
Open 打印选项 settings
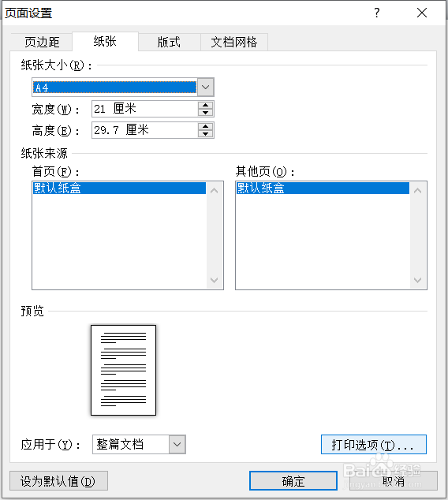(x=373, y=444)
